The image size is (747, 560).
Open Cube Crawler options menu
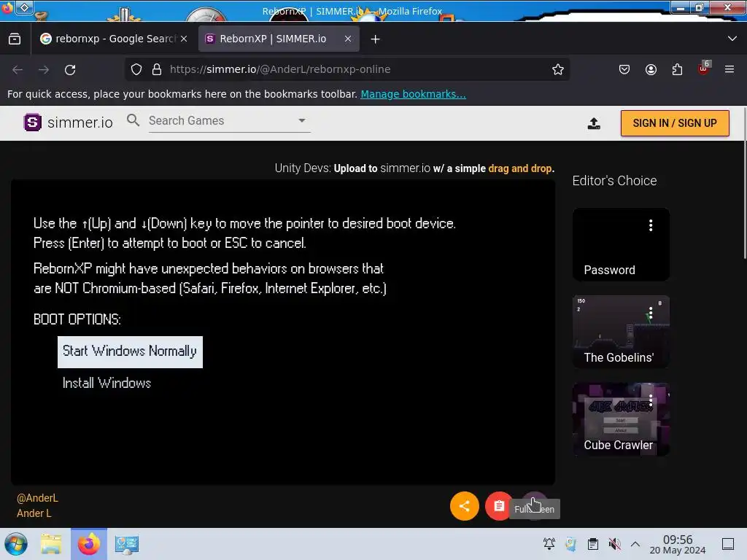point(650,400)
